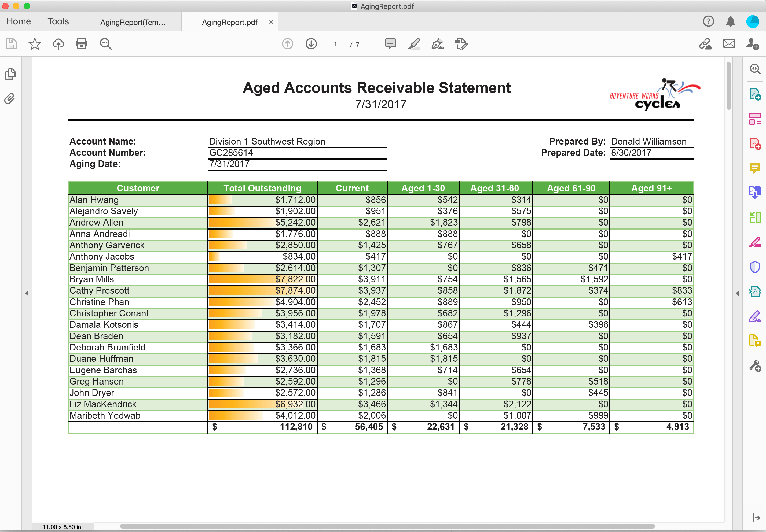The image size is (766, 532).
Task: Share document via email icon
Action: (x=729, y=43)
